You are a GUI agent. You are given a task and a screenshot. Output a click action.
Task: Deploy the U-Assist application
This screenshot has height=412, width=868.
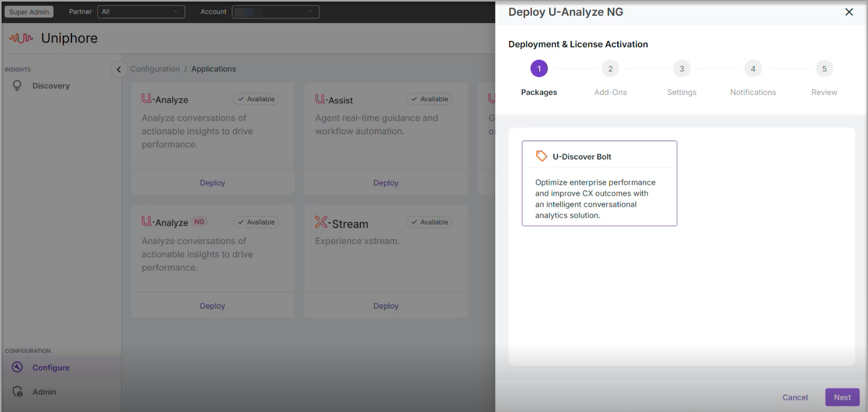386,183
